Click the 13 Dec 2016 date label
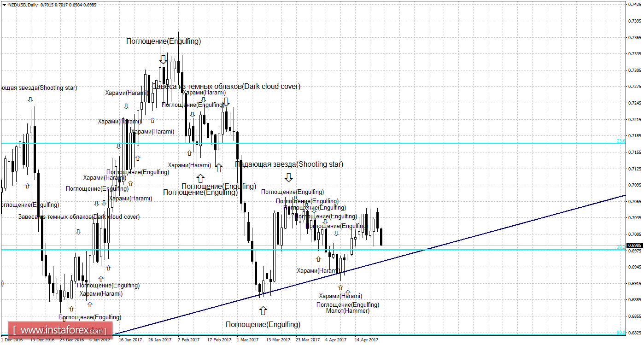Viewport: 644px width, 345px height. (x=43, y=340)
